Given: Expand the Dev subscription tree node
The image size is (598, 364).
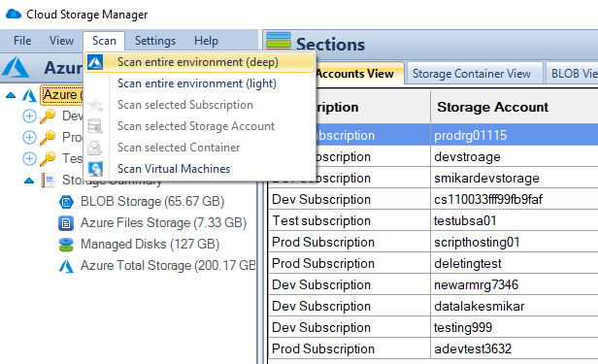Looking at the screenshot, I should pyautogui.click(x=29, y=116).
